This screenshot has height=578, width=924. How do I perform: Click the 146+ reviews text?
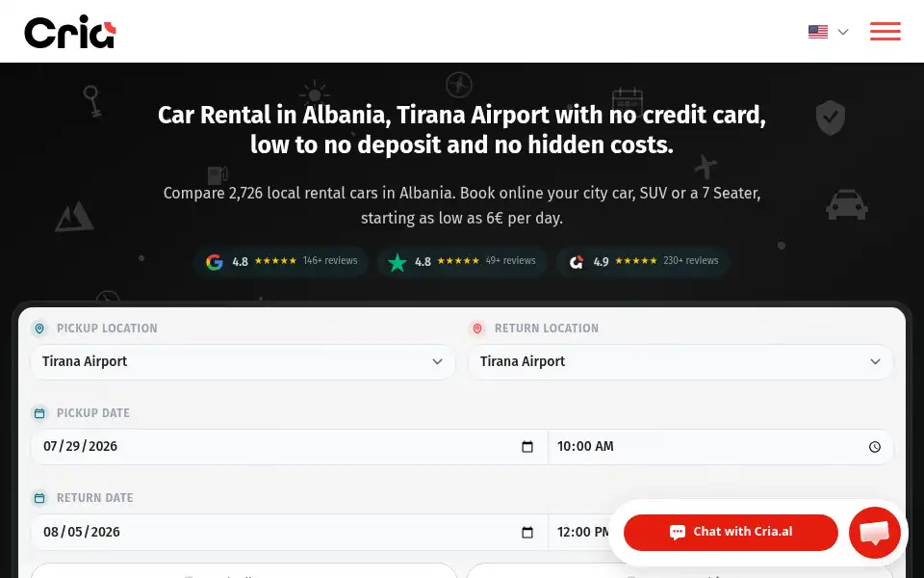(330, 261)
